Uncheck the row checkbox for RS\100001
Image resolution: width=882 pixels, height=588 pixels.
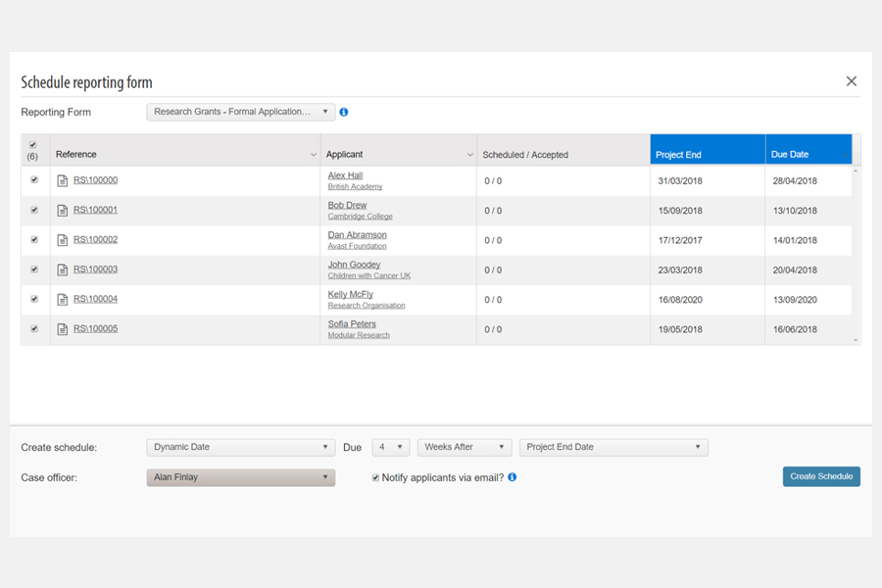click(x=34, y=210)
